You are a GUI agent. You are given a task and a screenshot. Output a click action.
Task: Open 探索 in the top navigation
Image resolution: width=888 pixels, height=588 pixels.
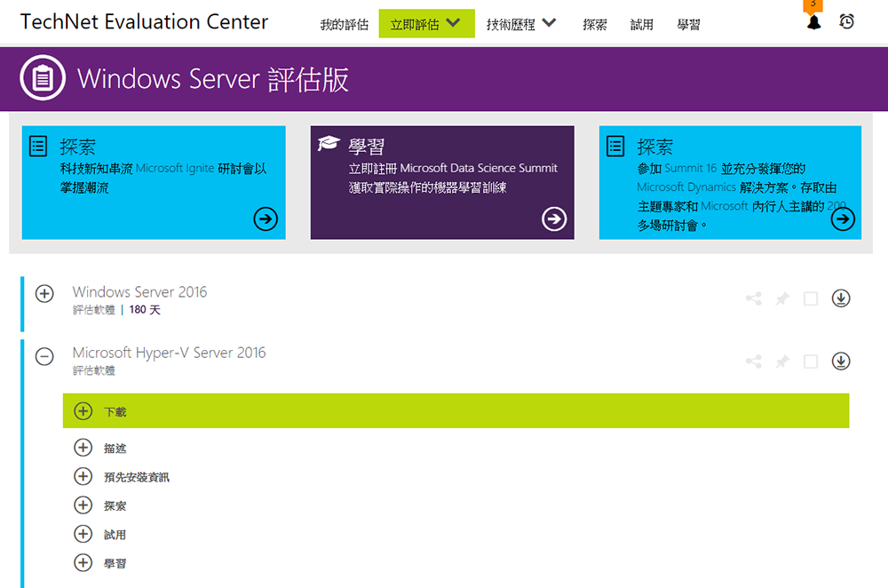[595, 25]
